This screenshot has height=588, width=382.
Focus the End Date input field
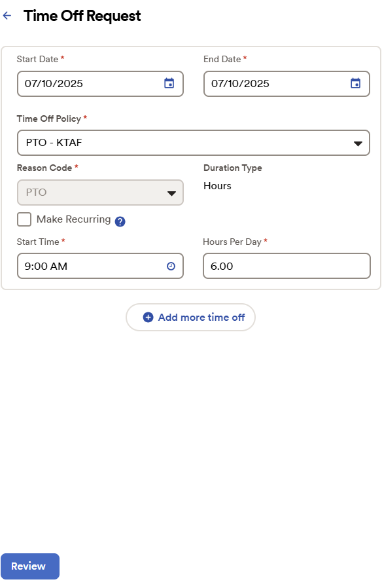[x=287, y=84]
